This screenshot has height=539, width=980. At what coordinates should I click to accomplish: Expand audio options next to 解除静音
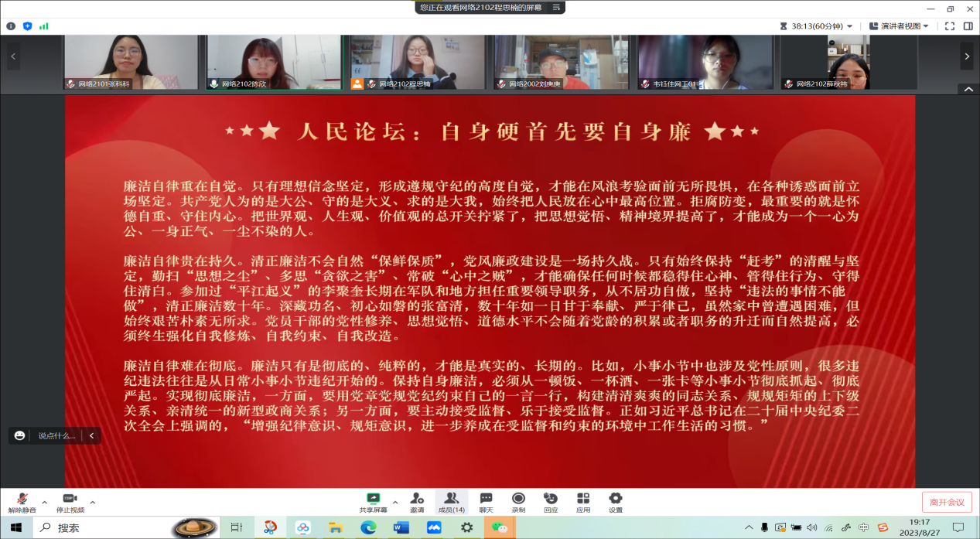coord(44,502)
